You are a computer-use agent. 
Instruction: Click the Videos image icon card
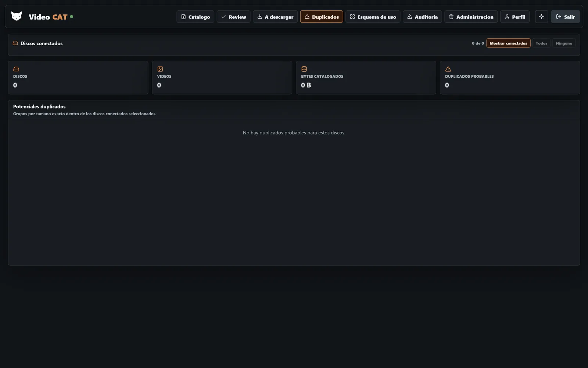[160, 69]
